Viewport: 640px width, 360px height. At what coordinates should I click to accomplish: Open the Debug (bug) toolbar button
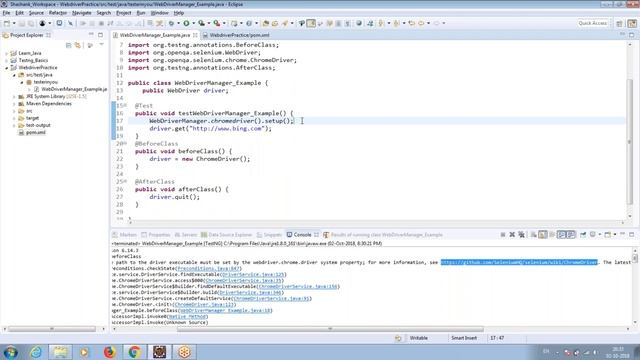click(x=171, y=23)
